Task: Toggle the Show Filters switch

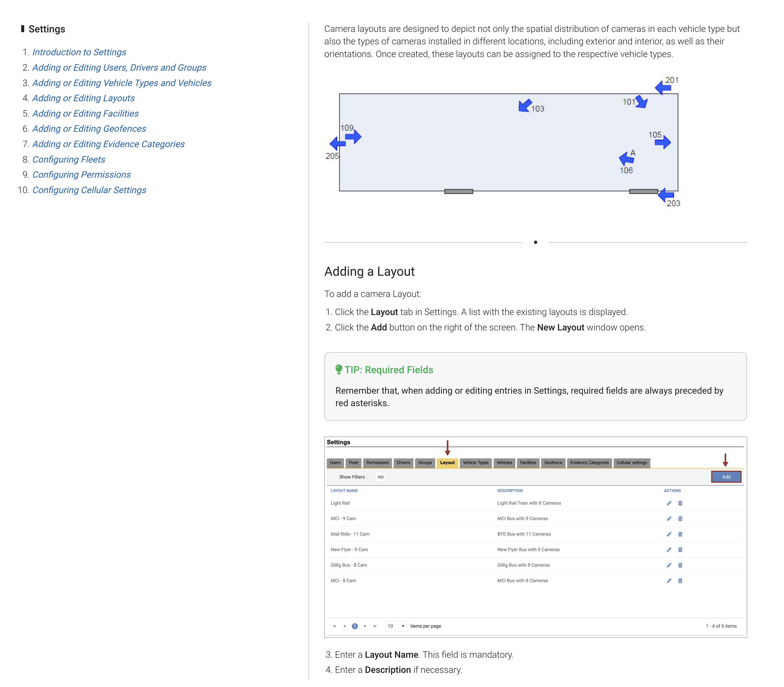Action: pyautogui.click(x=376, y=477)
